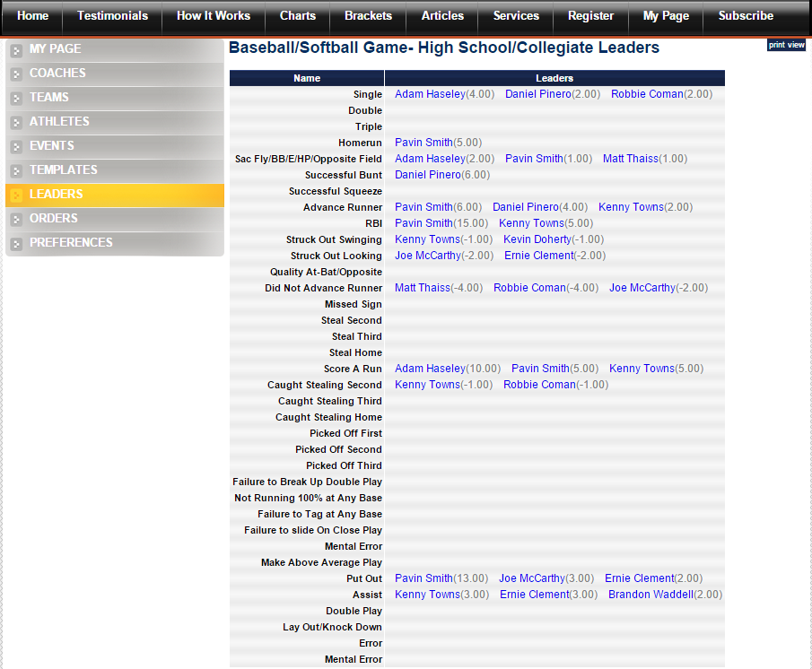812x669 pixels.
Task: Click the 'Quality At-Bat/Opposite' row label
Action: 326,272
